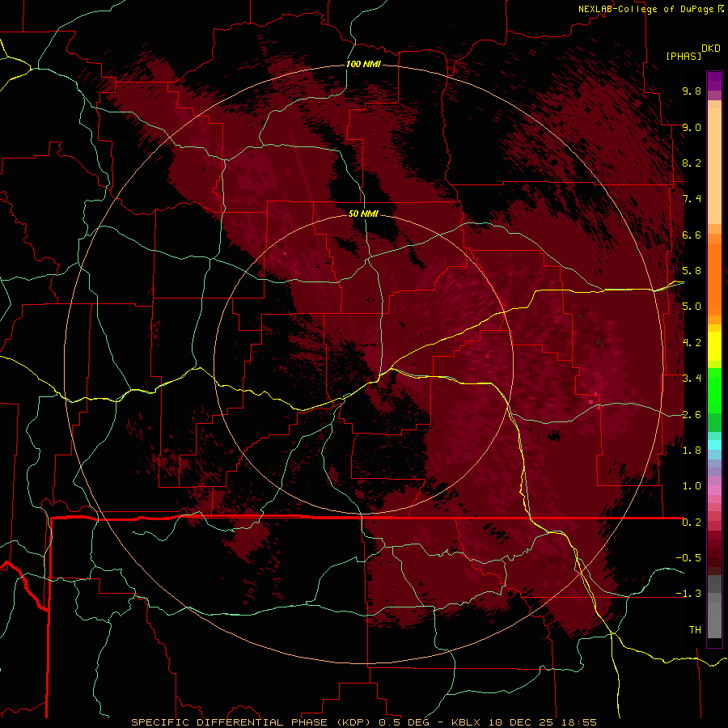
Task: Select the 5.8 scale label
Action: (x=692, y=271)
